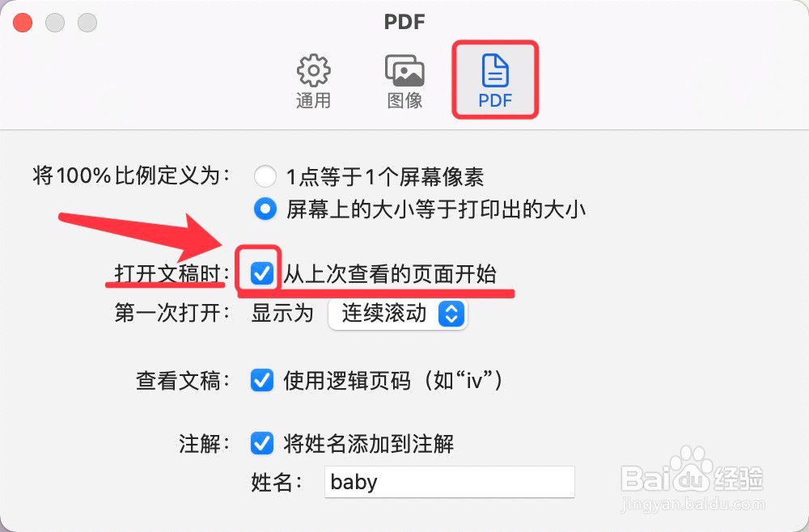Click the 从上次查看的页面开始 label text
The height and width of the screenshot is (532, 809).
(x=390, y=274)
